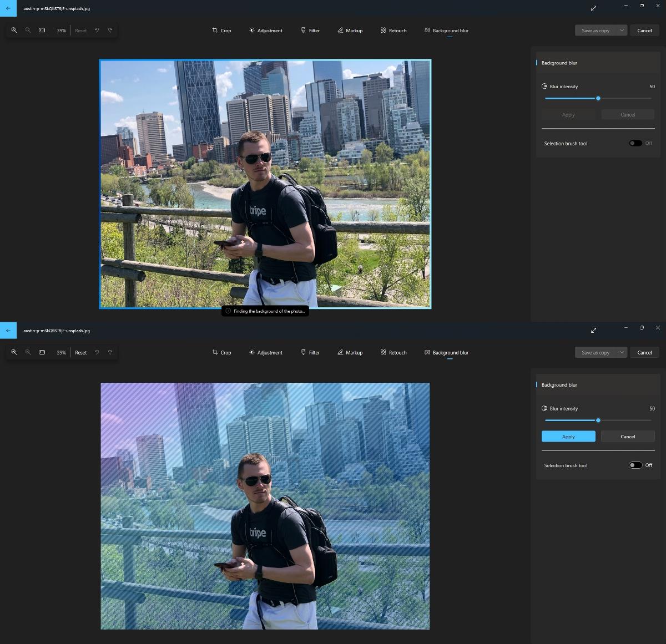
Task: Click Reset to revert edits
Action: pos(81,352)
